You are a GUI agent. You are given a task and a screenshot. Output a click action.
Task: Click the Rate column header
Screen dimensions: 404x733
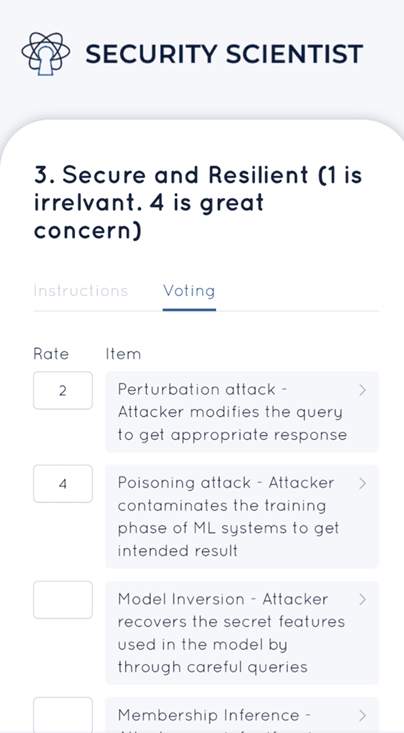51,354
